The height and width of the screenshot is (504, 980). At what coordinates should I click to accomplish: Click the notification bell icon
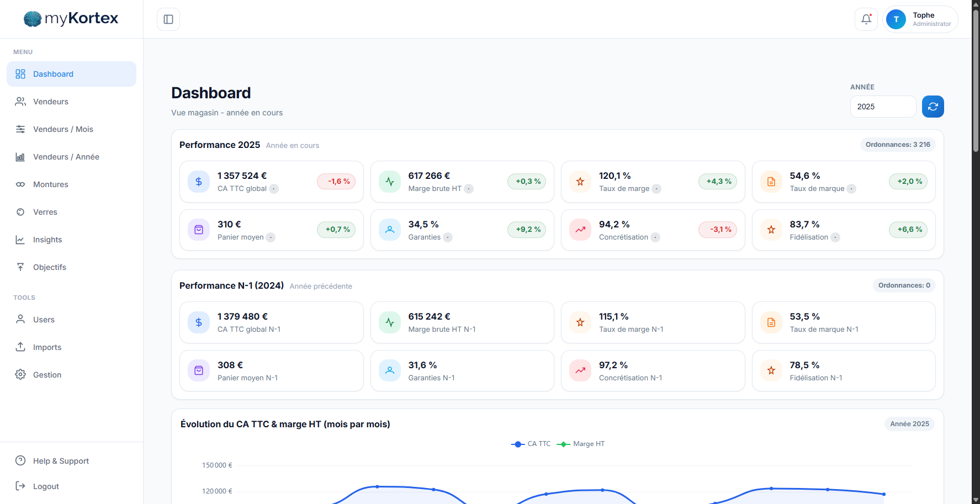coord(866,19)
